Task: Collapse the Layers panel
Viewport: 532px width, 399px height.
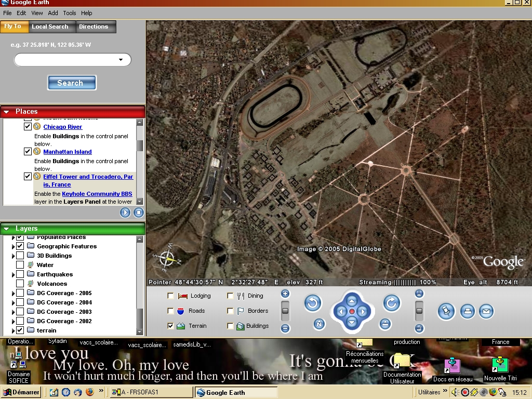Action: pyautogui.click(x=6, y=229)
